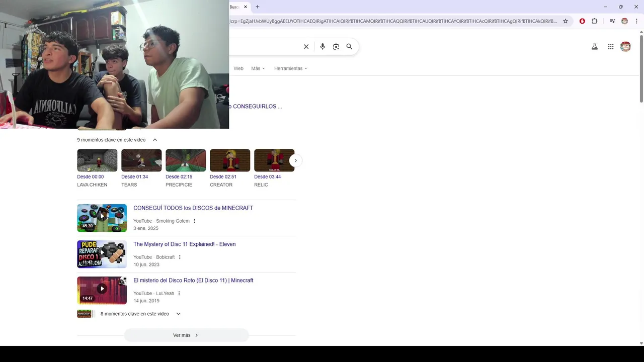
Task: Open The Mystery of Disc 11 Explained link
Action: (184, 244)
